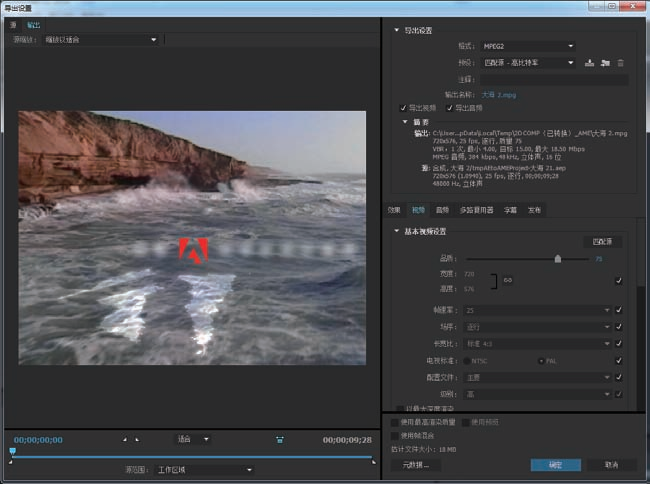Collapse the 导出设置 section triangle
650x484 pixels.
tap(396, 30)
